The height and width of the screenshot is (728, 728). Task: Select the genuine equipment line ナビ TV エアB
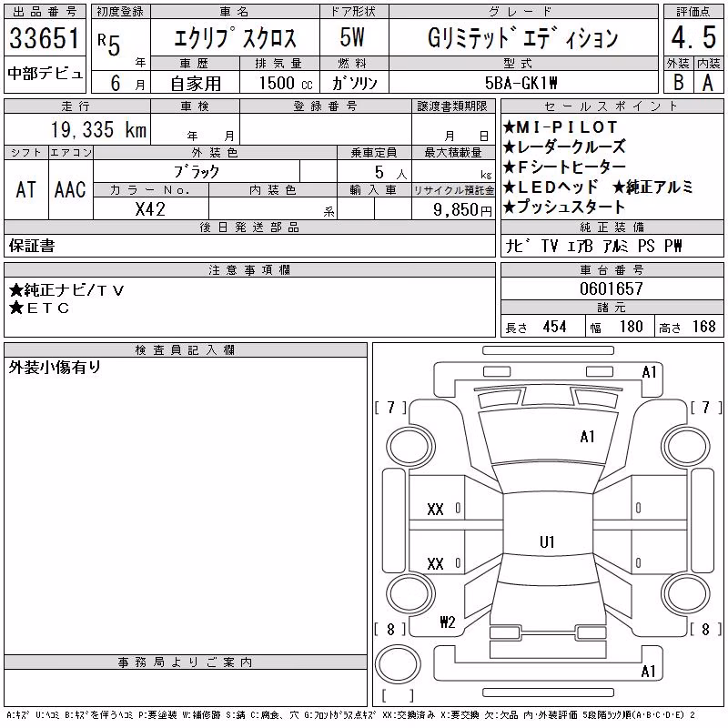[550, 246]
